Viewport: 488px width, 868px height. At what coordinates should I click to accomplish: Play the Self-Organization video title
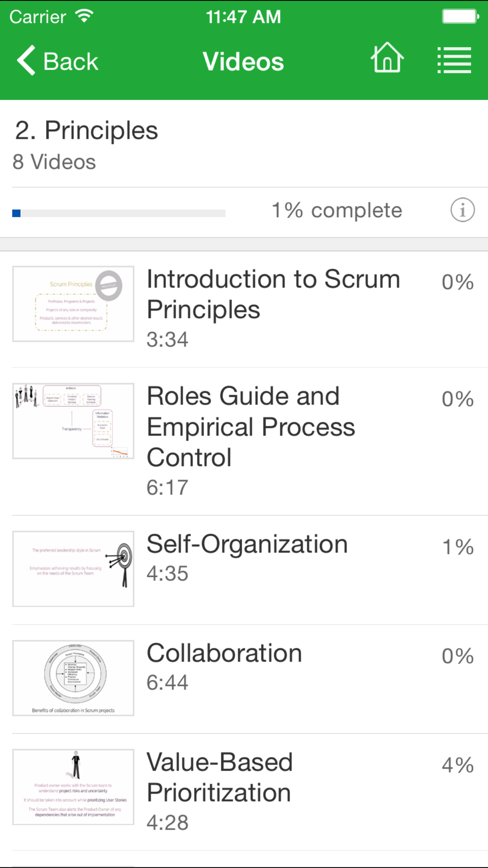pyautogui.click(x=247, y=544)
